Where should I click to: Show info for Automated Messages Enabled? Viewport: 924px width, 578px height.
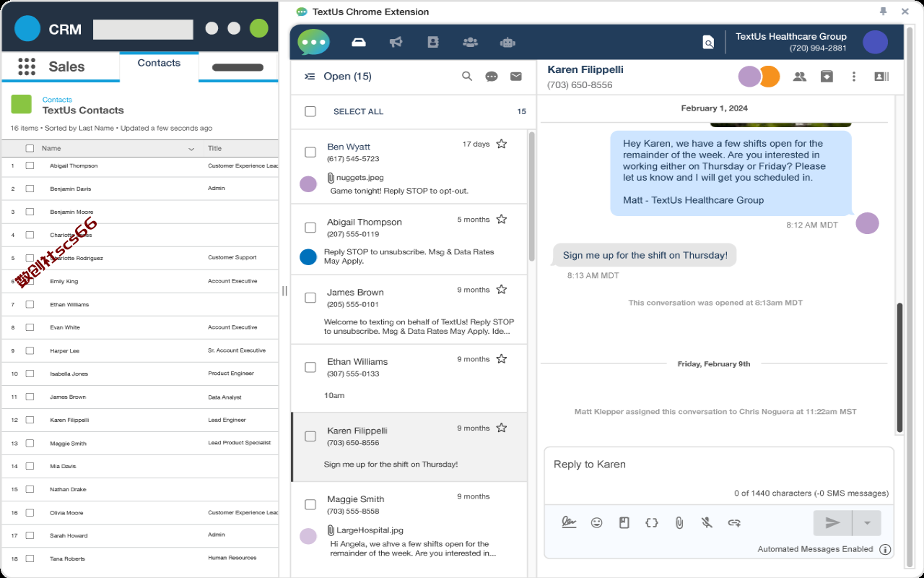(885, 549)
